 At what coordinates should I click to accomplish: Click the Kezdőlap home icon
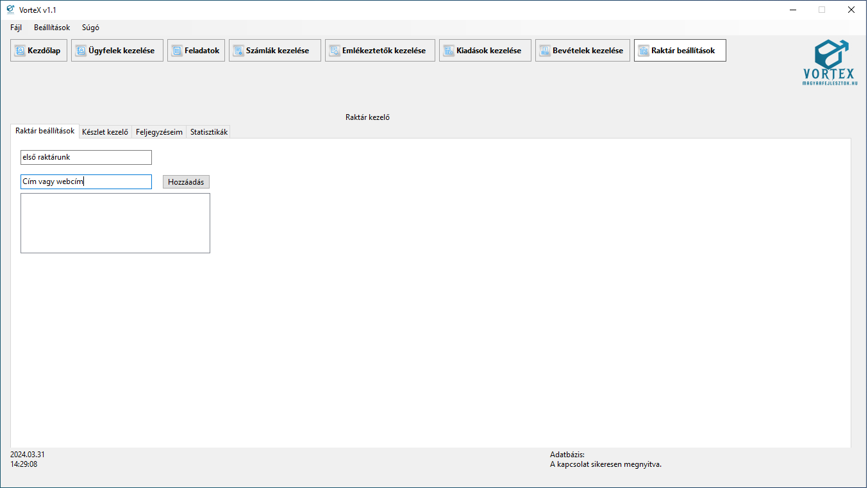tap(20, 51)
